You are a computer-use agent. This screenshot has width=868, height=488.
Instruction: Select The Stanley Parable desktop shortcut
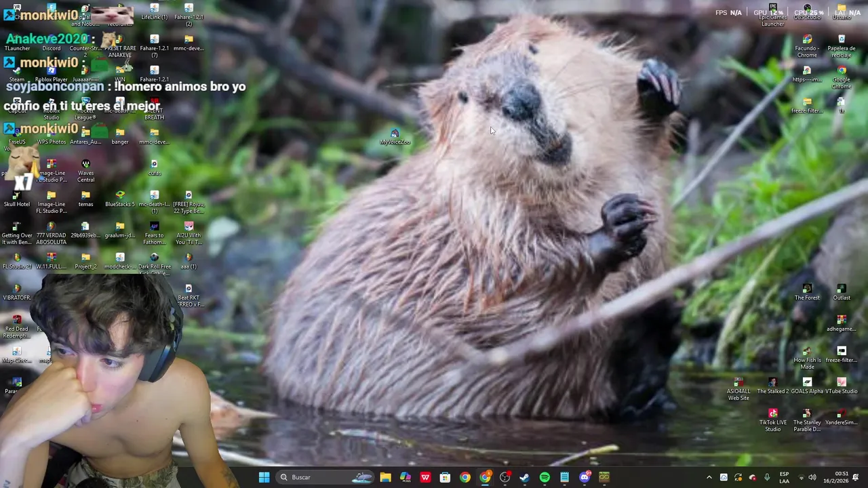(x=807, y=420)
